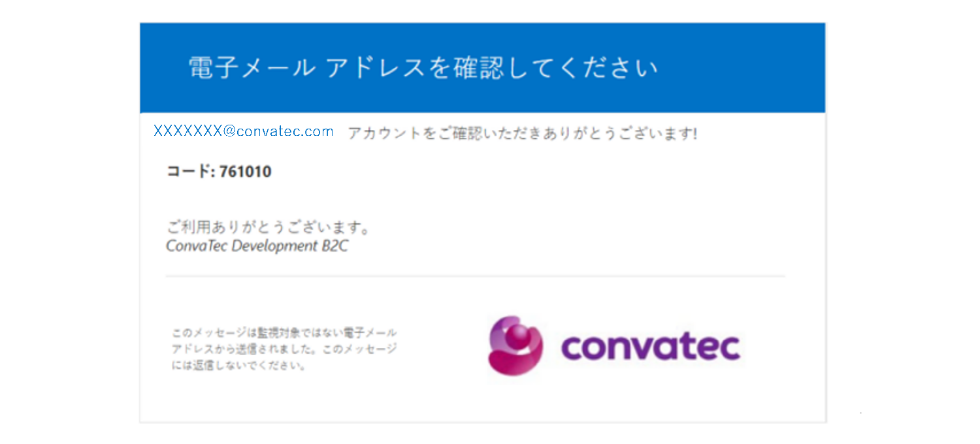The width and height of the screenshot is (980, 444).
Task: Click the B2C text in signature
Action: click(x=335, y=247)
